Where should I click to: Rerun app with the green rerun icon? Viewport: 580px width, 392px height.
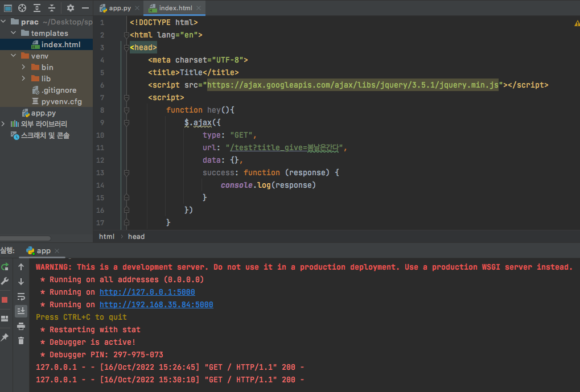pyautogui.click(x=5, y=267)
